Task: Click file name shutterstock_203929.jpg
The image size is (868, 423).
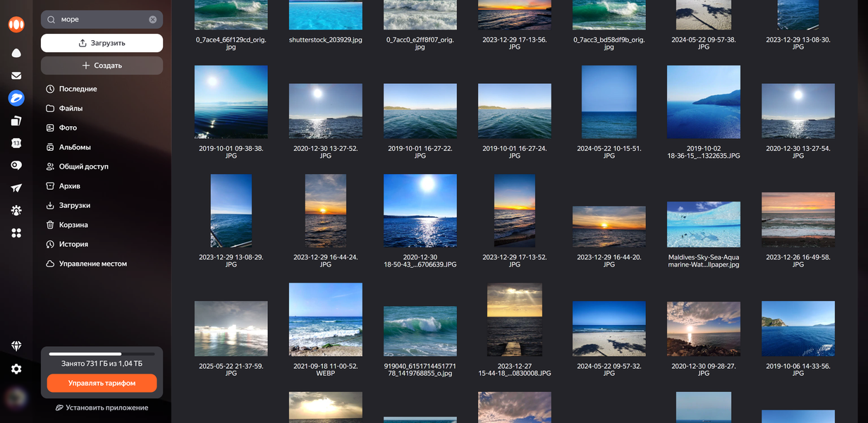Action: click(x=325, y=40)
